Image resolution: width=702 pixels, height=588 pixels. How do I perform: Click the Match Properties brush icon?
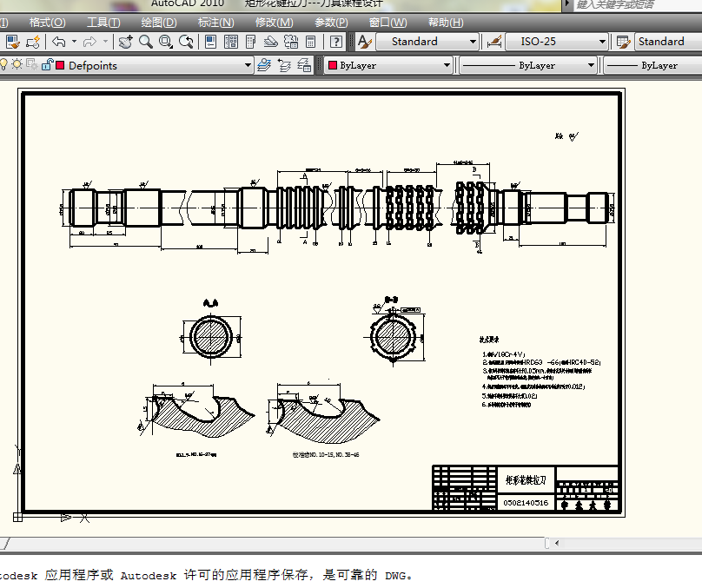12,42
